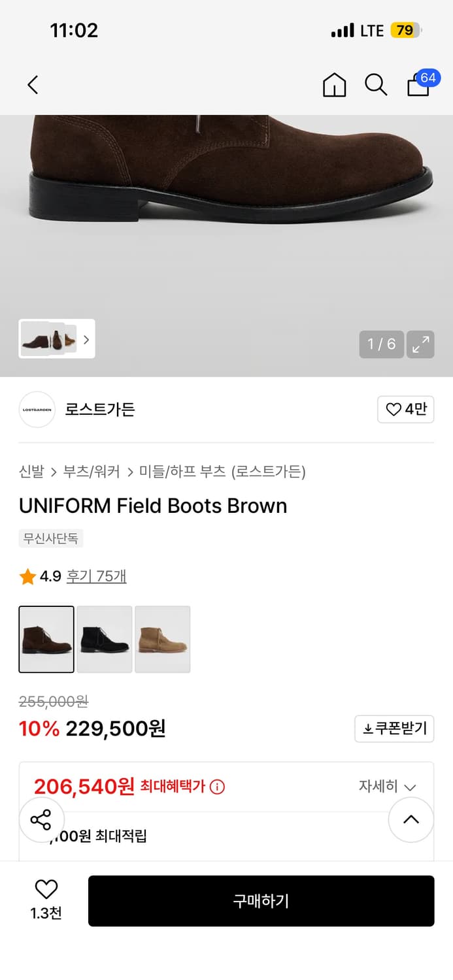This screenshot has height=980, width=453.
Task: Expand product image to fullscreen
Action: [x=420, y=344]
